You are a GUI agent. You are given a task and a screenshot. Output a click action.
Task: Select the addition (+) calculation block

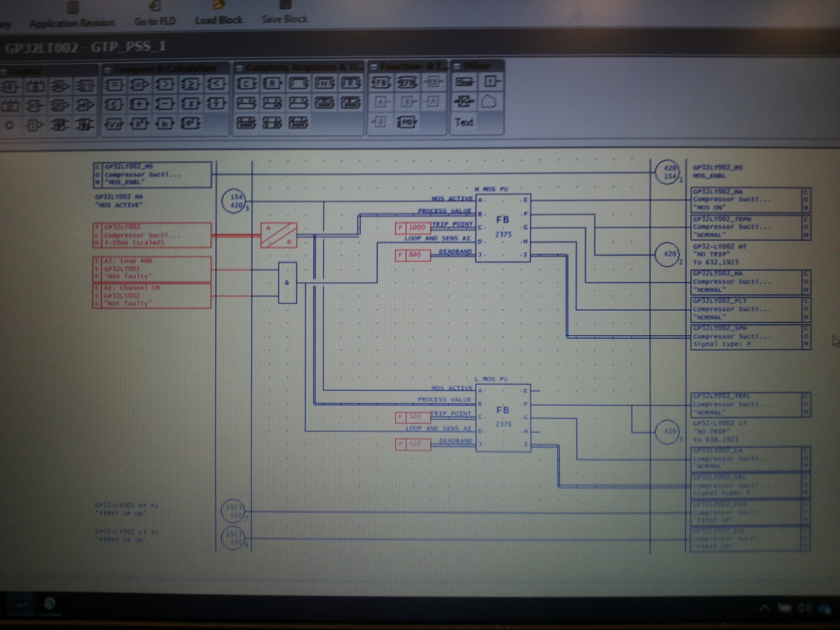click(x=139, y=104)
